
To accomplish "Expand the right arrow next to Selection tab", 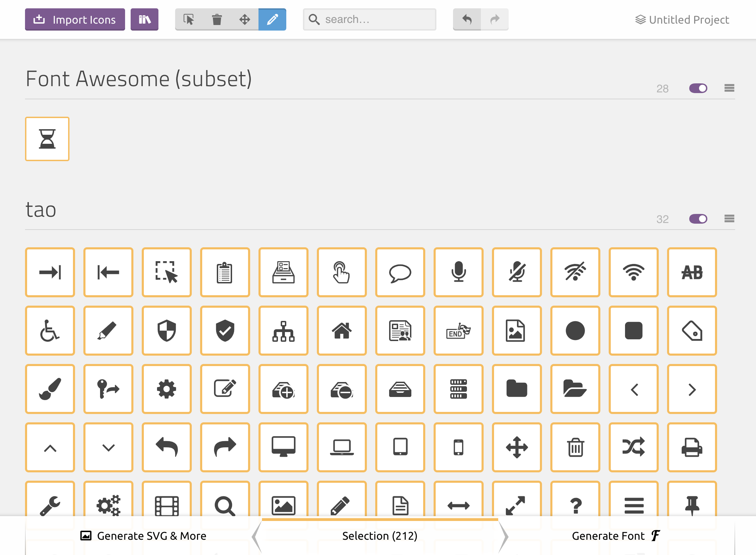I will pos(504,536).
